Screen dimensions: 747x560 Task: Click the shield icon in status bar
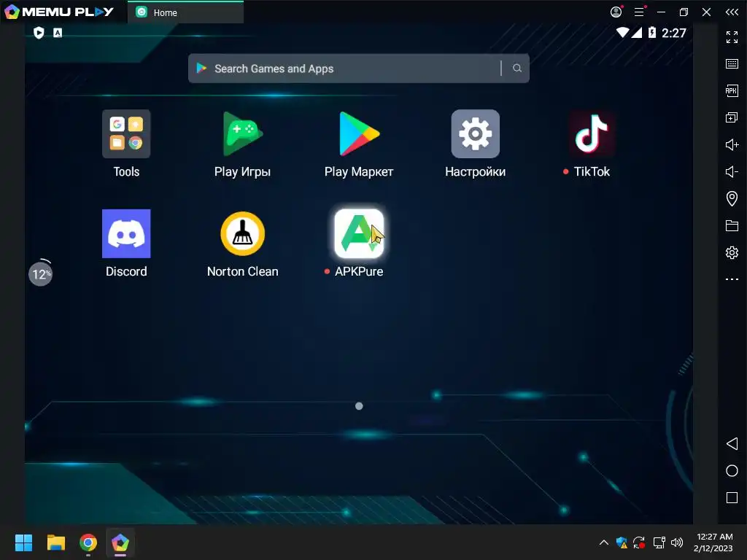(39, 32)
